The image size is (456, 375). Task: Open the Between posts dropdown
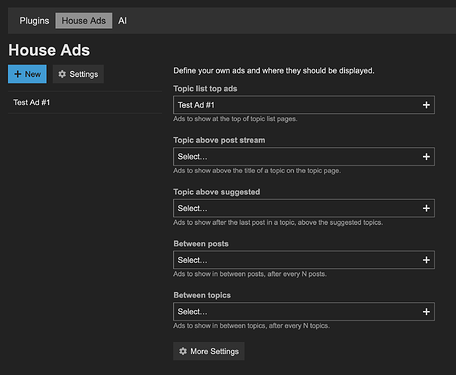(304, 260)
